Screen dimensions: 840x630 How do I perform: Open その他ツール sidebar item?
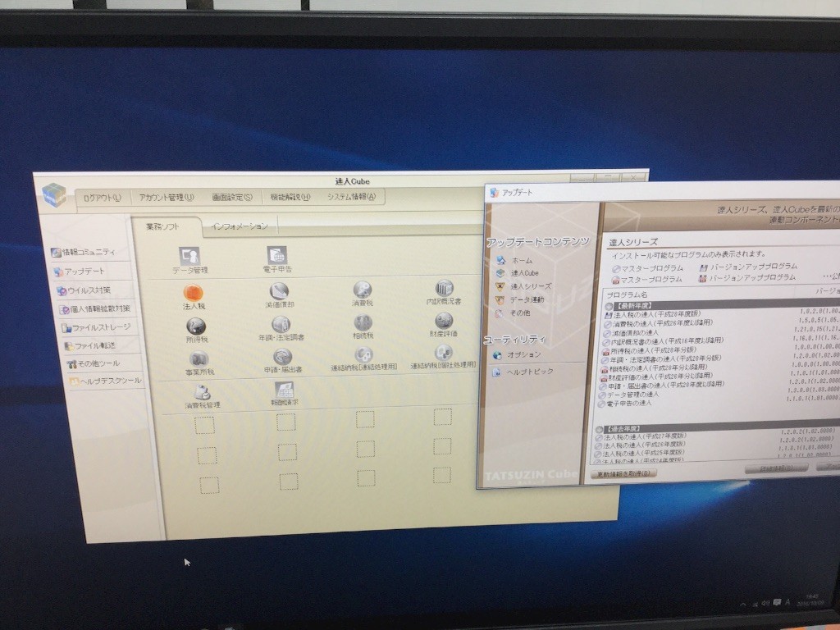click(94, 363)
